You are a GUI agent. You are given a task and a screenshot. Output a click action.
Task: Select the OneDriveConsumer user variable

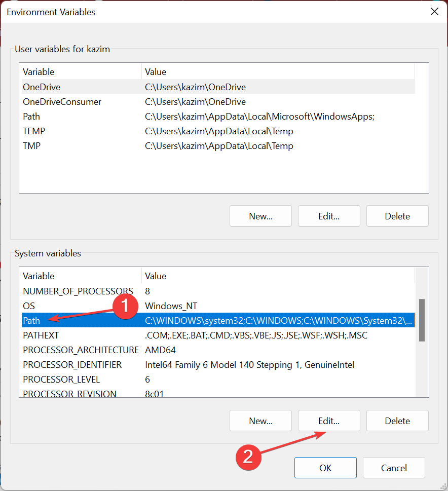[x=218, y=102]
